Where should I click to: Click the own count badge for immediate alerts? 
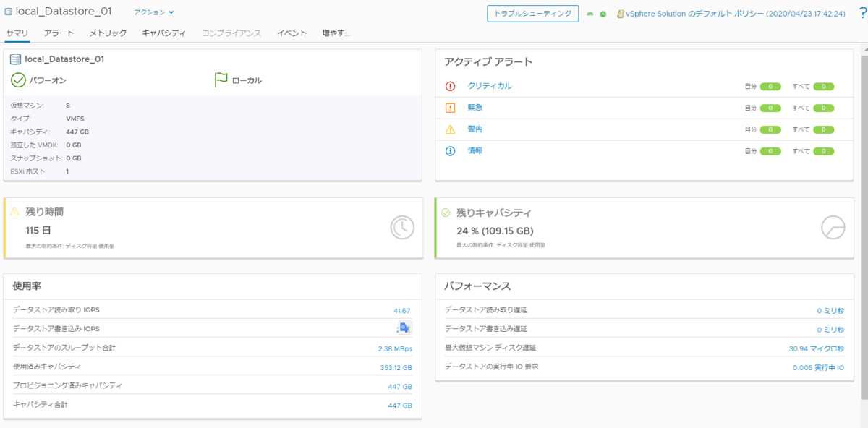click(770, 108)
